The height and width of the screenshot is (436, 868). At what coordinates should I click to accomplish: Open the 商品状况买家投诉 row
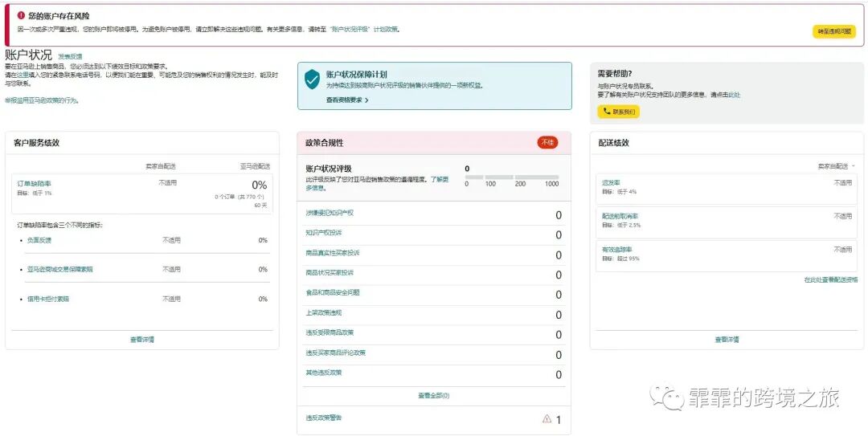(433, 275)
